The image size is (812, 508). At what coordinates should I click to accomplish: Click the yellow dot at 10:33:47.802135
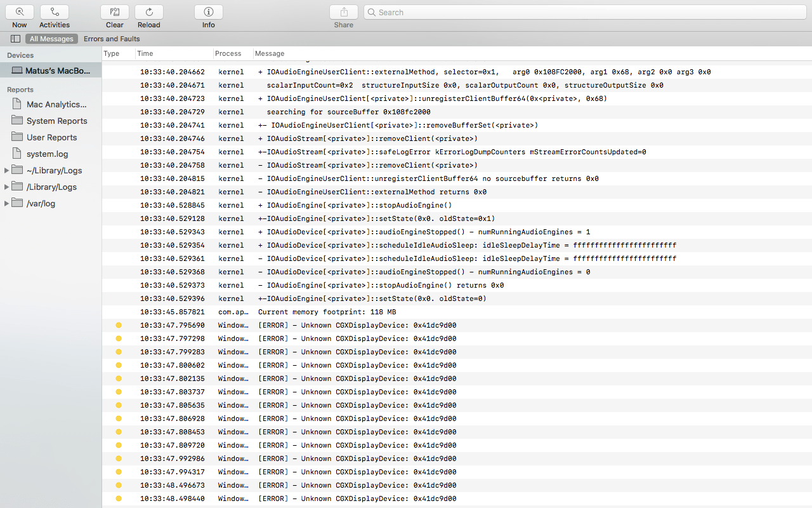(x=119, y=378)
